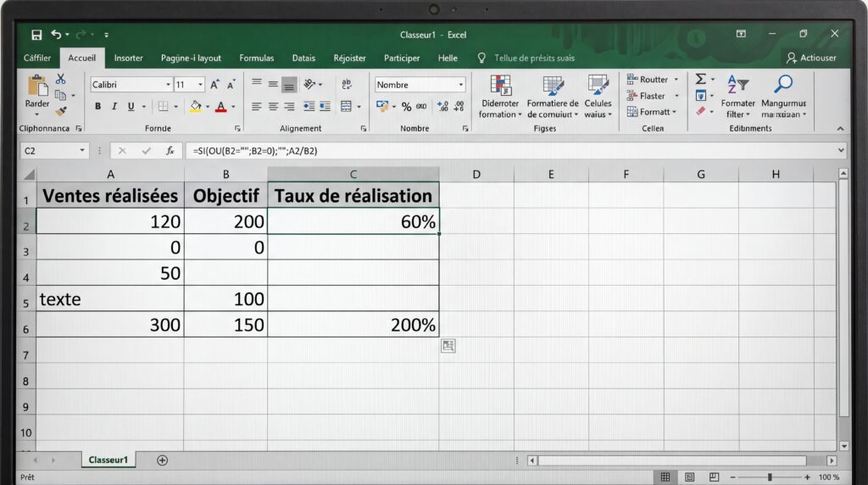Screen dimensions: 868x485
Task: Click the Cut scissors icon
Action: tap(60, 79)
